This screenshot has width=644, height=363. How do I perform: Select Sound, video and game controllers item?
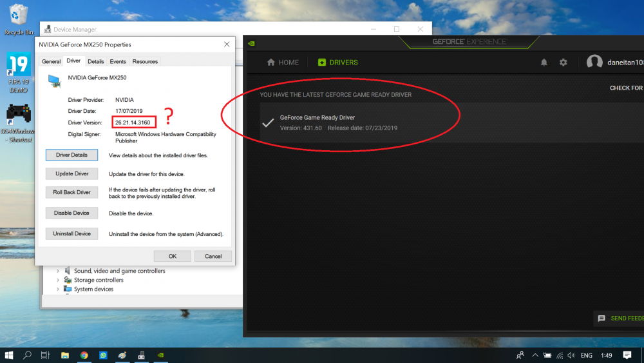tap(120, 271)
